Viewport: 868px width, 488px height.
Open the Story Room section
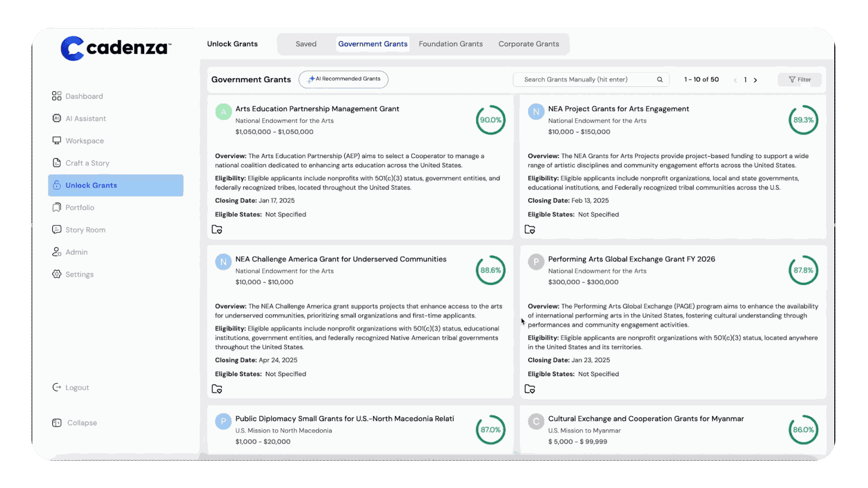click(x=78, y=230)
